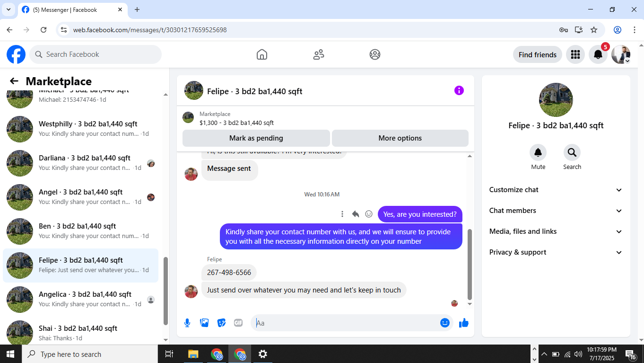Click the phone number 267-498-6566 message
Image resolution: width=644 pixels, height=363 pixels.
tap(229, 273)
